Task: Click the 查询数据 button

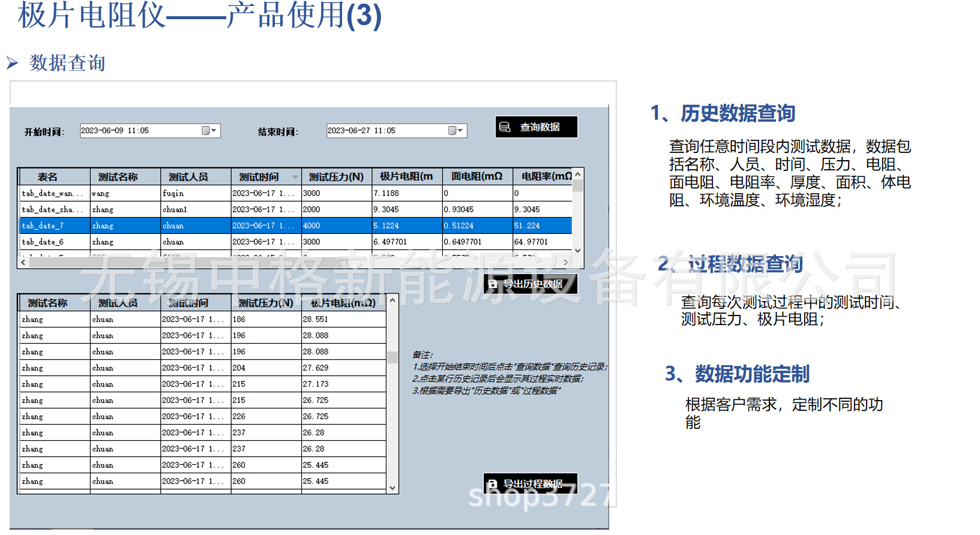Action: click(x=536, y=127)
